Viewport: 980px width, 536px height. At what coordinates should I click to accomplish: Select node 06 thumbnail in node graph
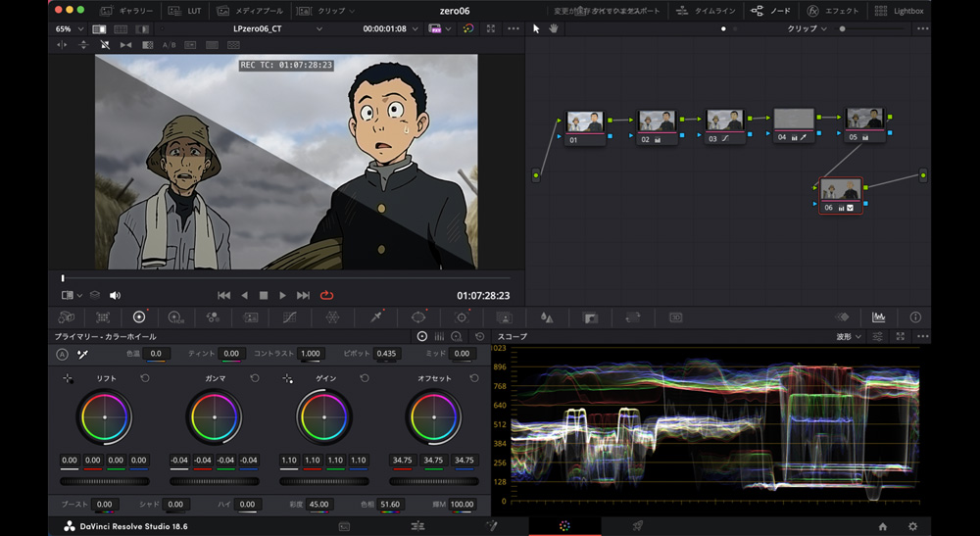(840, 190)
